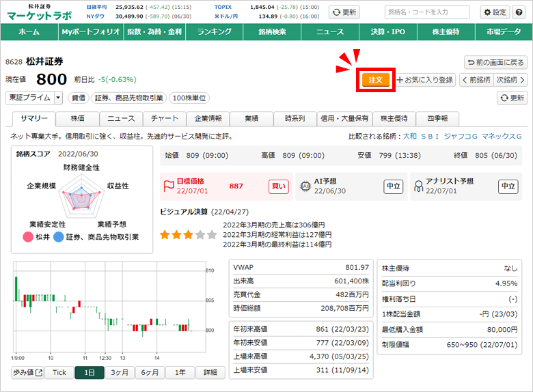Select the 3ヶ月 chart period
533x392 pixels.
coord(120,373)
